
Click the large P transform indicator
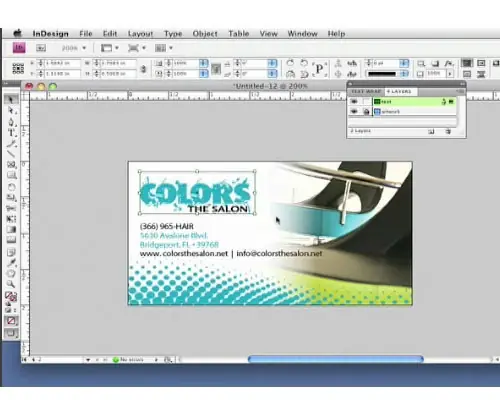coord(319,69)
